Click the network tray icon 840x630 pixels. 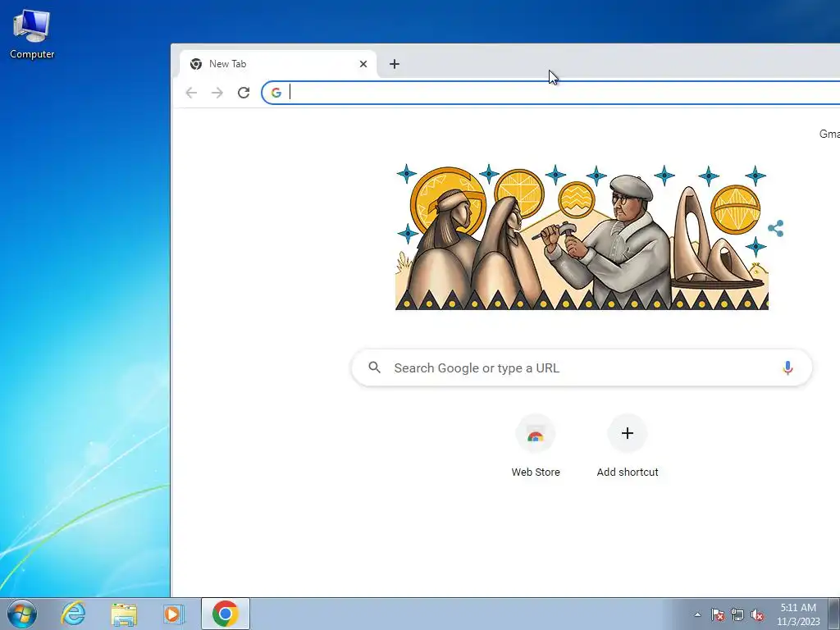[x=737, y=614]
